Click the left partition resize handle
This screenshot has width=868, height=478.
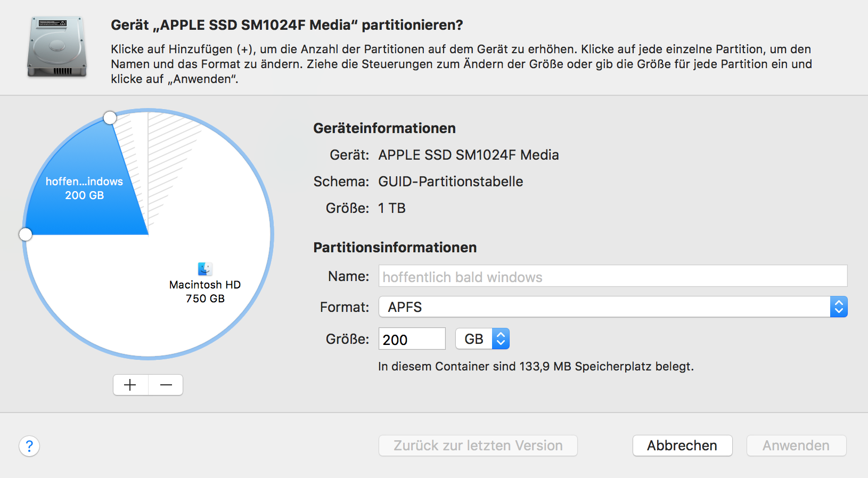tap(26, 234)
